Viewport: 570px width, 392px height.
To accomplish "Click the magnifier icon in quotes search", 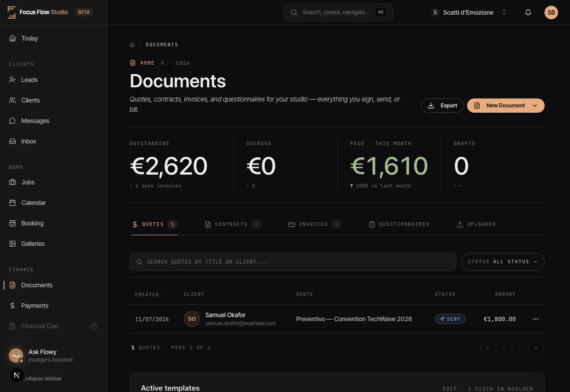I will coord(139,262).
